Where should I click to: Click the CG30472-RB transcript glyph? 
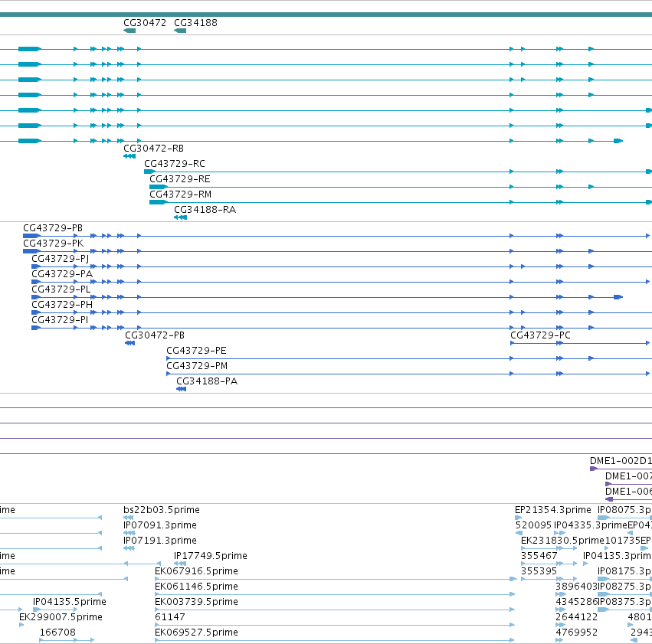129,156
